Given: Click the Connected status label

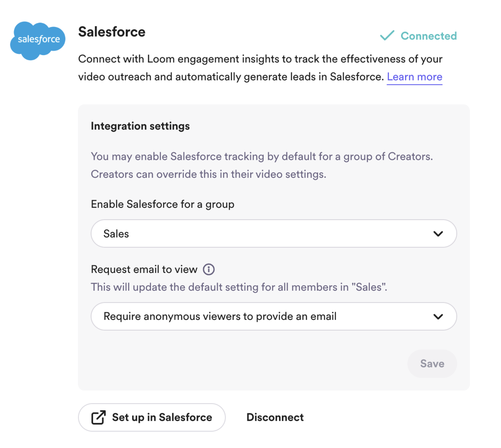Looking at the screenshot, I should click(428, 36).
